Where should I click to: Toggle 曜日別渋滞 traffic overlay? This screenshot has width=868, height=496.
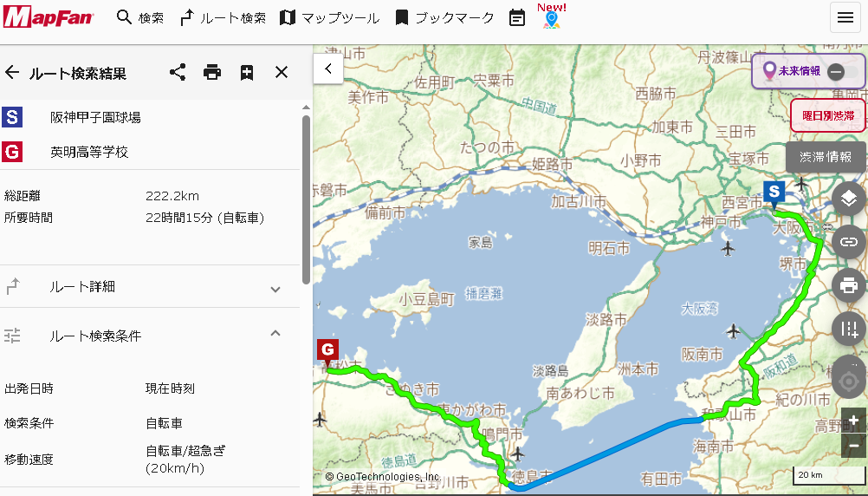point(827,114)
